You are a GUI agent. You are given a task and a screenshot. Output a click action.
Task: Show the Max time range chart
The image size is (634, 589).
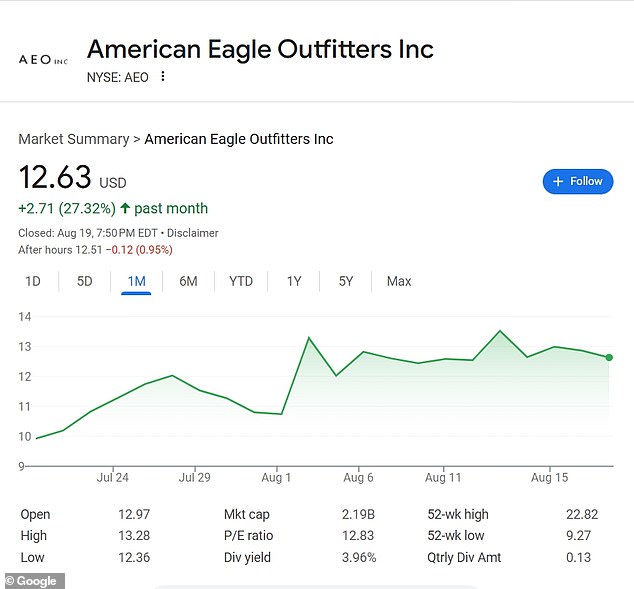point(399,281)
